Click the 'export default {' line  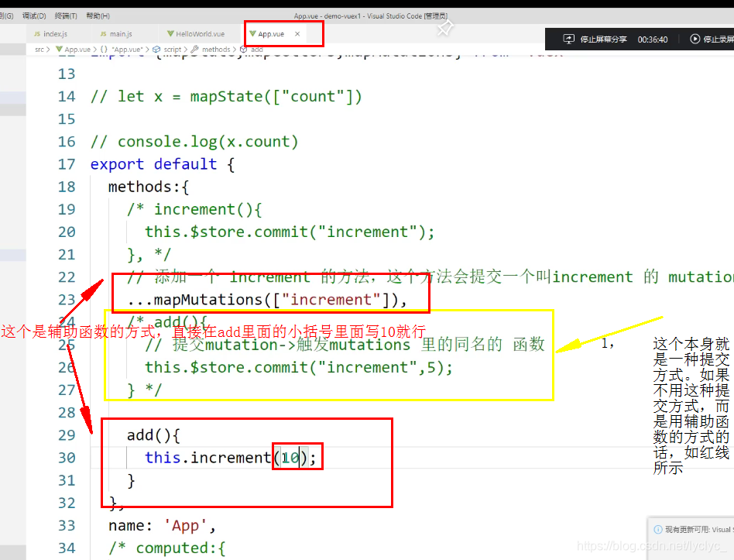163,164
